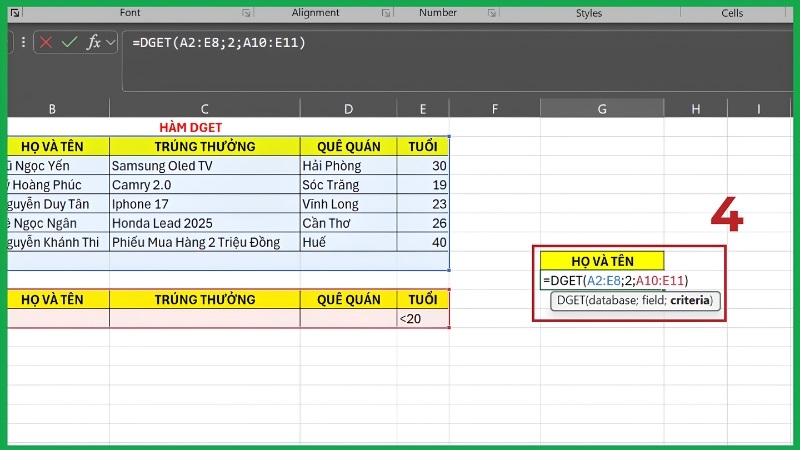Confirm formula with the green checkmark
Viewport: 800px width, 450px height.
click(x=69, y=42)
